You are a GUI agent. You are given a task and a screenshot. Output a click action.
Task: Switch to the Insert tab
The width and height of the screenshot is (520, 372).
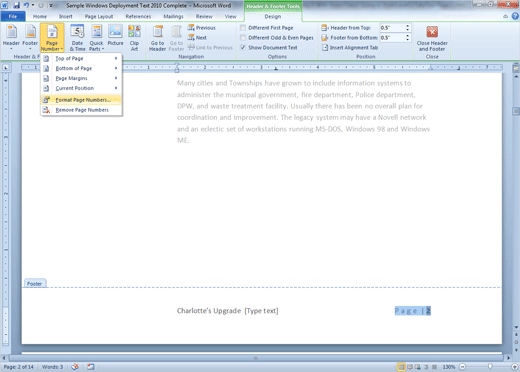point(66,16)
